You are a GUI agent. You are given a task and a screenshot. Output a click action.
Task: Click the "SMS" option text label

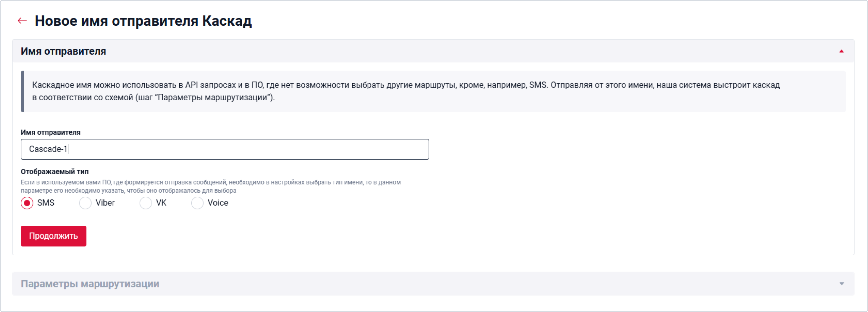[x=46, y=203]
